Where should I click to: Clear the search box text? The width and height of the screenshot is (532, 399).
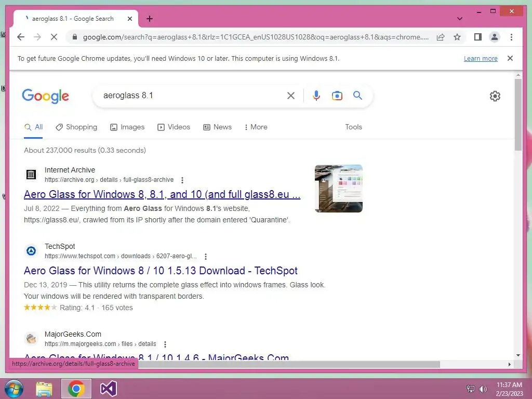tap(291, 96)
